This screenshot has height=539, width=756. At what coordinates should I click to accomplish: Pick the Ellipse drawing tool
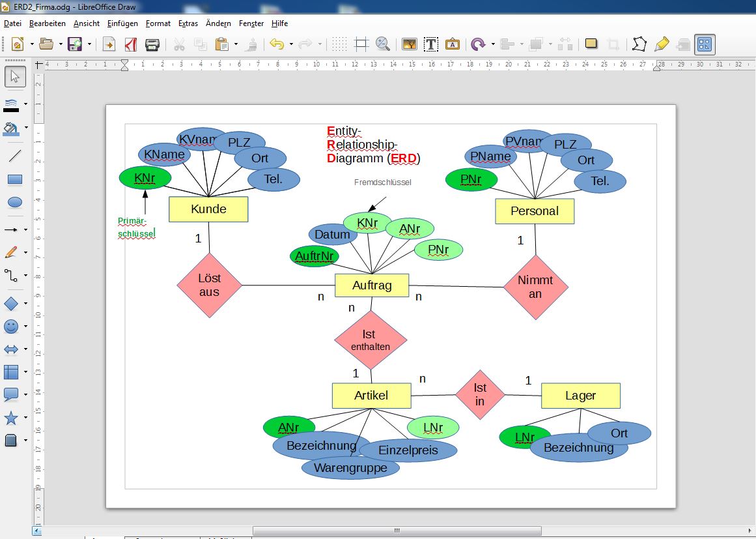(14, 202)
